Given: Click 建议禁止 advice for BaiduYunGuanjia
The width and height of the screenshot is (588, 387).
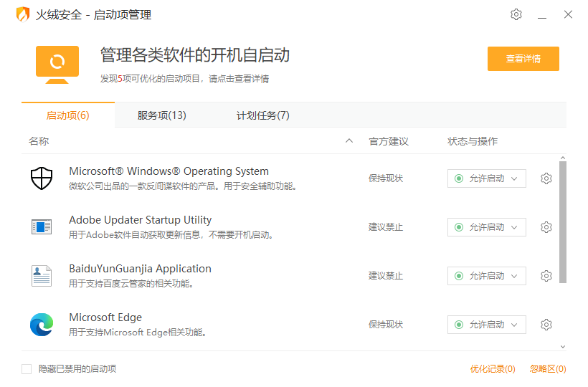Looking at the screenshot, I should pyautogui.click(x=386, y=276).
